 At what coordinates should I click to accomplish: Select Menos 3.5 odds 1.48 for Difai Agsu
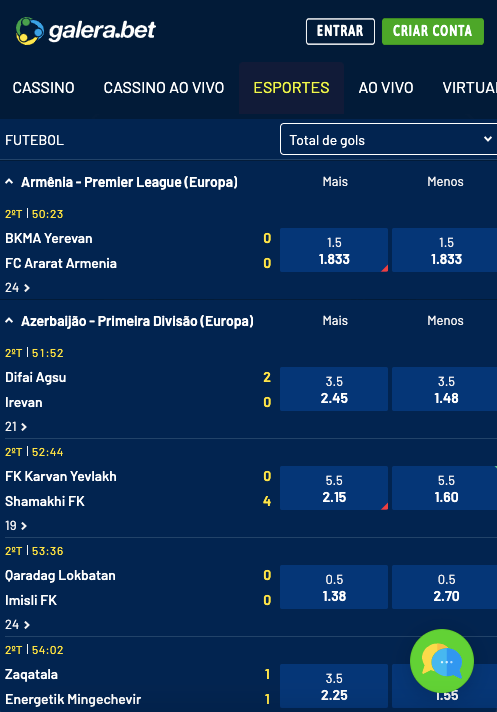click(x=444, y=389)
